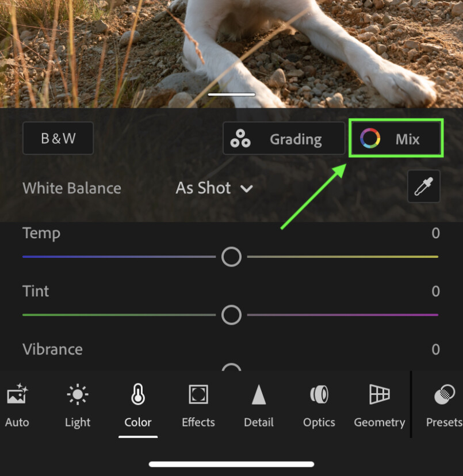The image size is (463, 476).
Task: Select the Detail panel
Action: [x=258, y=405]
